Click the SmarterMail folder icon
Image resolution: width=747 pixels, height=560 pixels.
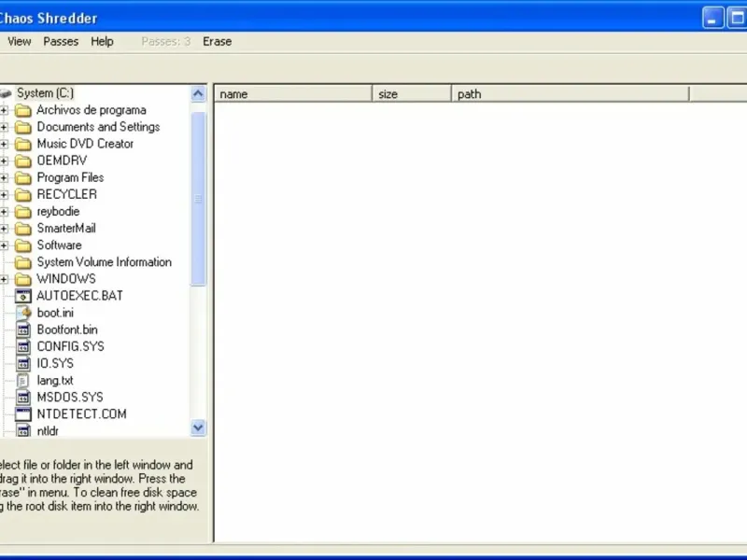click(22, 229)
